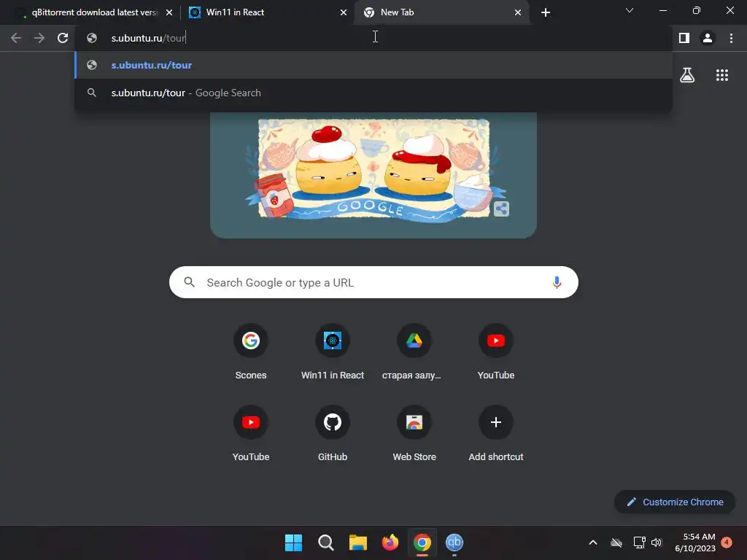747x560 pixels.
Task: Open the tab search dropdown chevron
Action: point(630,10)
